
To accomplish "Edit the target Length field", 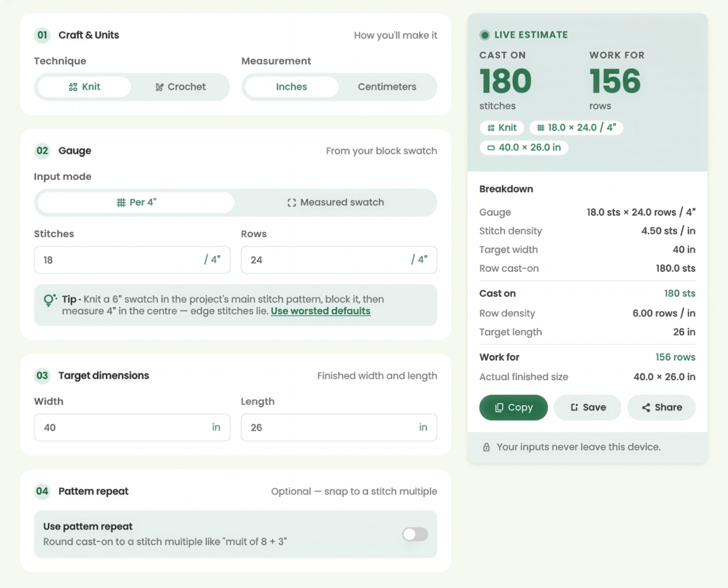I will 339,427.
